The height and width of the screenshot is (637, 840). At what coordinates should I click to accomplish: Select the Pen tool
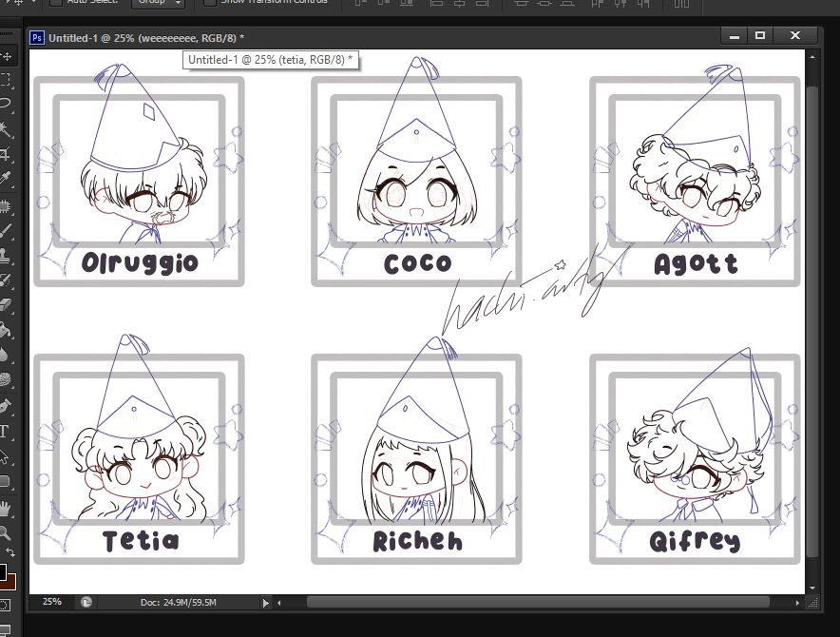6,406
